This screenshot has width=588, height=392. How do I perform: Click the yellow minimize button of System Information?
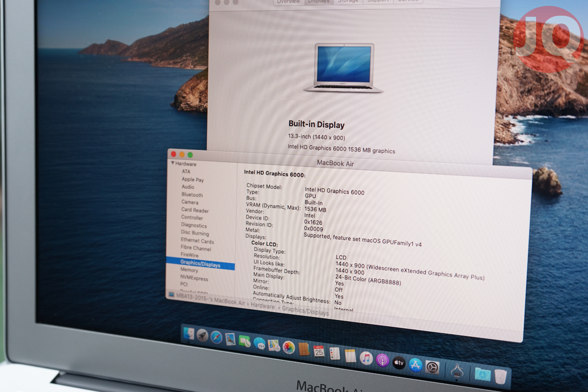(182, 154)
